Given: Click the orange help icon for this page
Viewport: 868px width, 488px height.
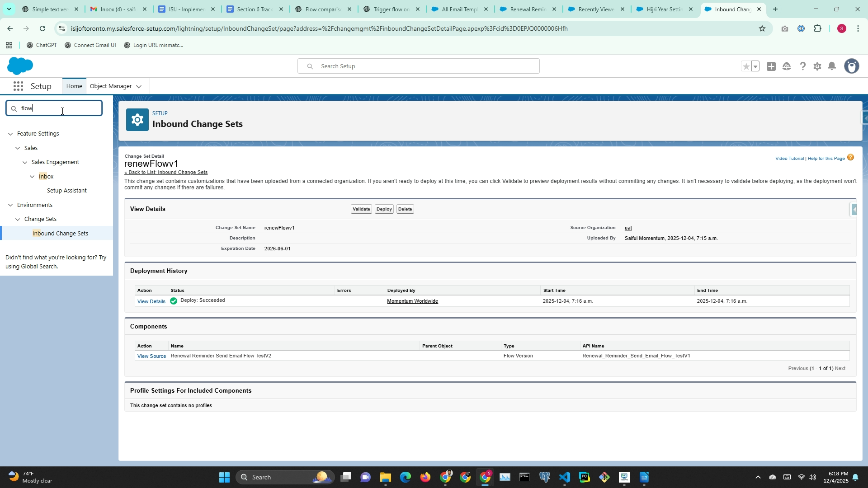Looking at the screenshot, I should tap(850, 158).
